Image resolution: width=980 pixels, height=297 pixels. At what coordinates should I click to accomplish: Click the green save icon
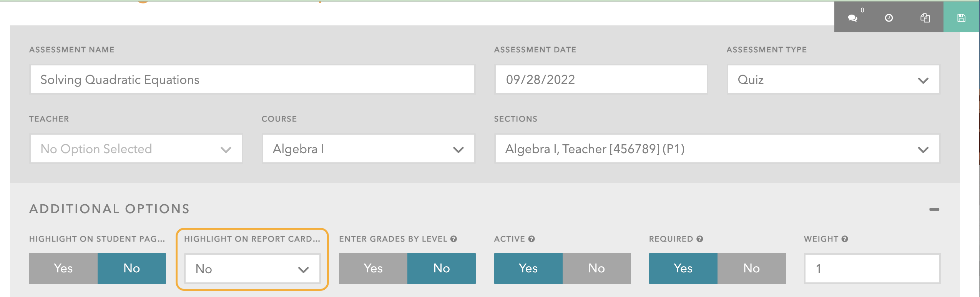pos(961,18)
